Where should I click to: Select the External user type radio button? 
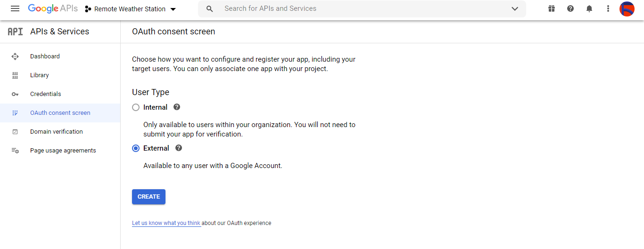tap(136, 148)
